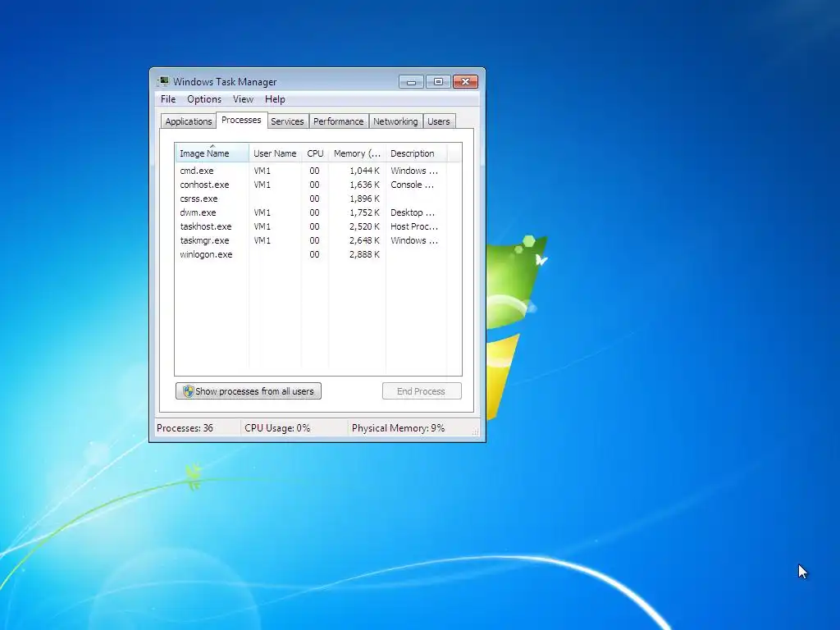Click the 'Console ...' description cell

click(x=412, y=185)
